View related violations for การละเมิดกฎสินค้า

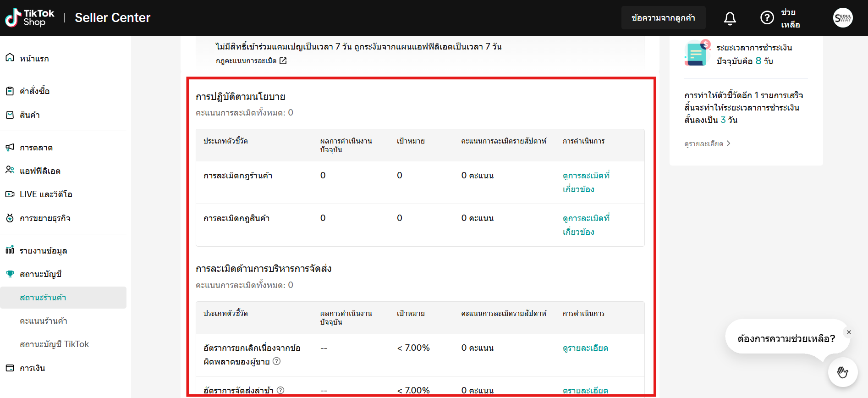[x=585, y=225]
